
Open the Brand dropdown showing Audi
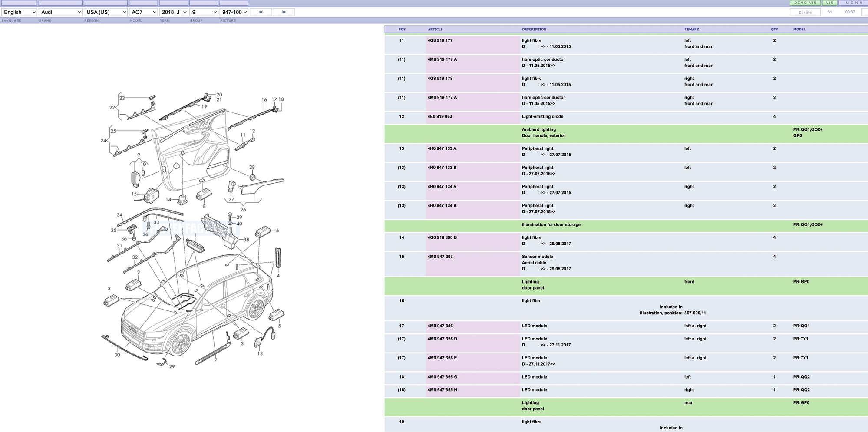pos(60,12)
